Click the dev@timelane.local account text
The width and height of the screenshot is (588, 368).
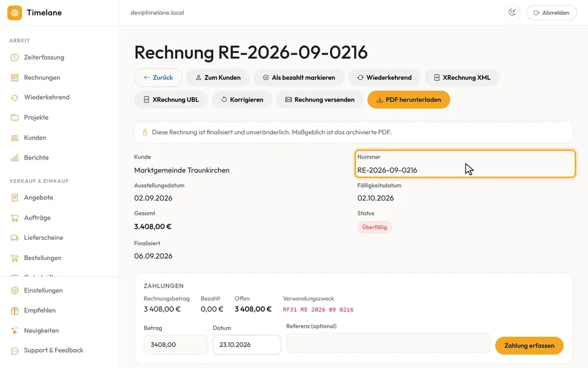[x=157, y=13]
